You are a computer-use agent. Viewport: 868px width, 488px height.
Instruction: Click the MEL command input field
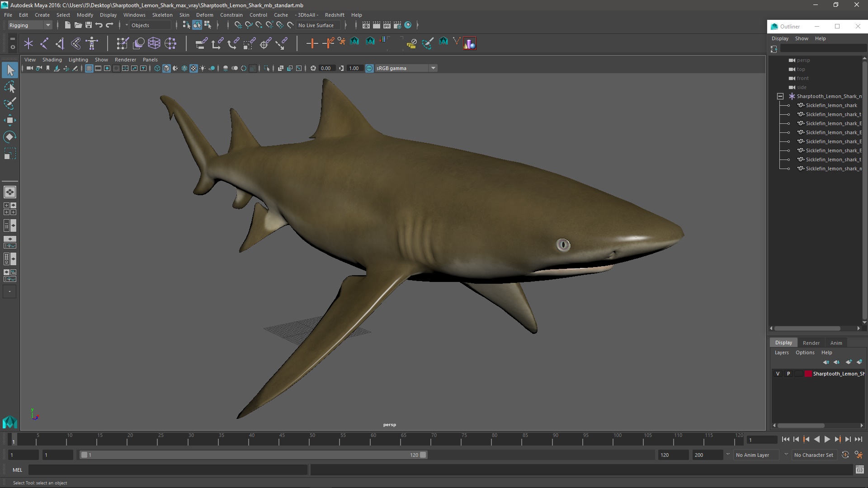168,470
